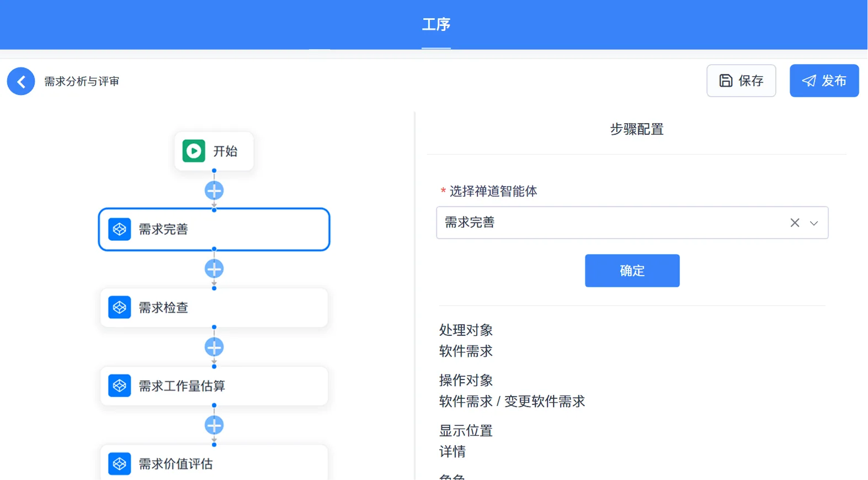
Task: Select the 需求价值评估 step node
Action: click(214, 463)
